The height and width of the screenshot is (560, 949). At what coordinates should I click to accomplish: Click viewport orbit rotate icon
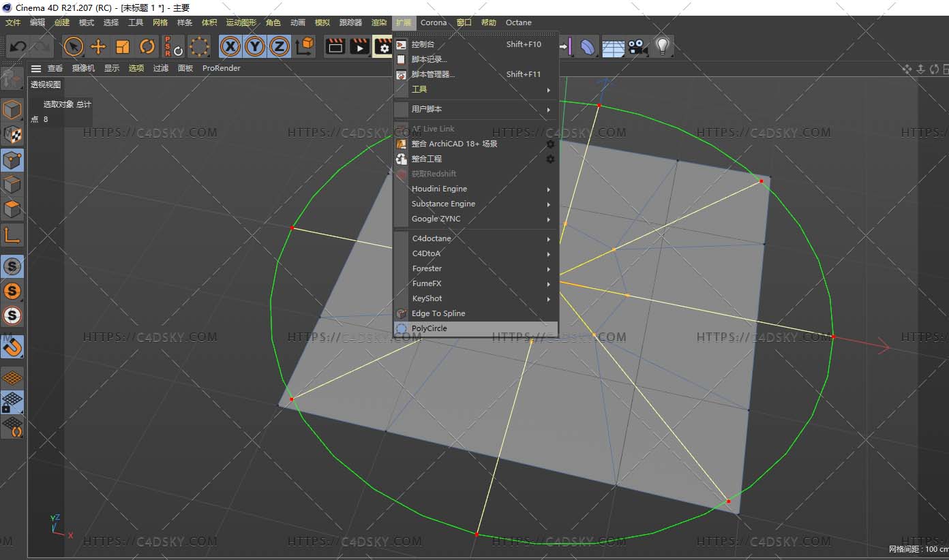[x=934, y=69]
